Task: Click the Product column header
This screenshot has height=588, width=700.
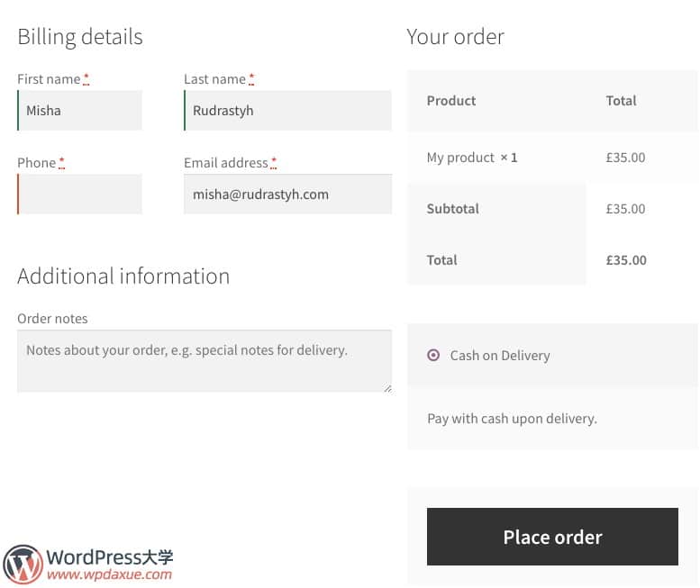Action: pyautogui.click(x=451, y=101)
